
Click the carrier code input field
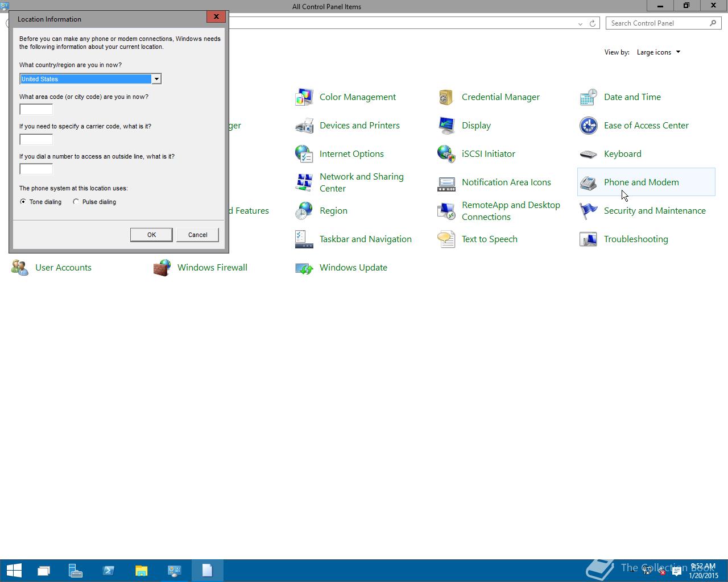tap(36, 139)
